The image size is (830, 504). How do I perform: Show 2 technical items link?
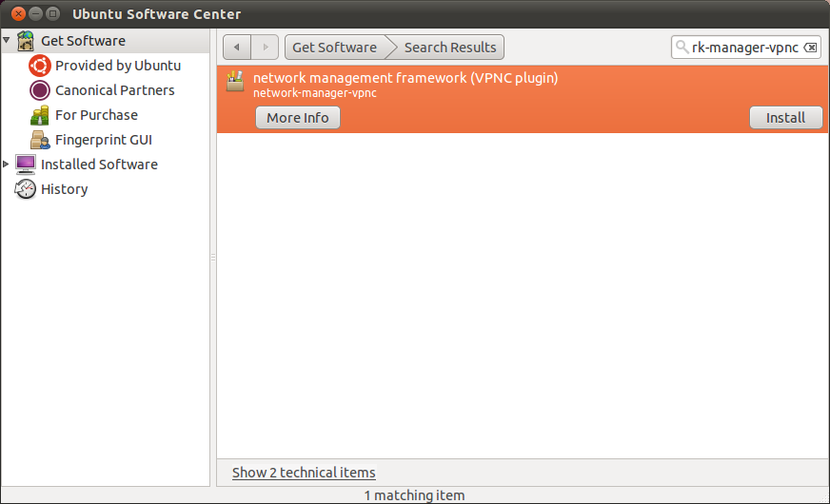coord(304,473)
